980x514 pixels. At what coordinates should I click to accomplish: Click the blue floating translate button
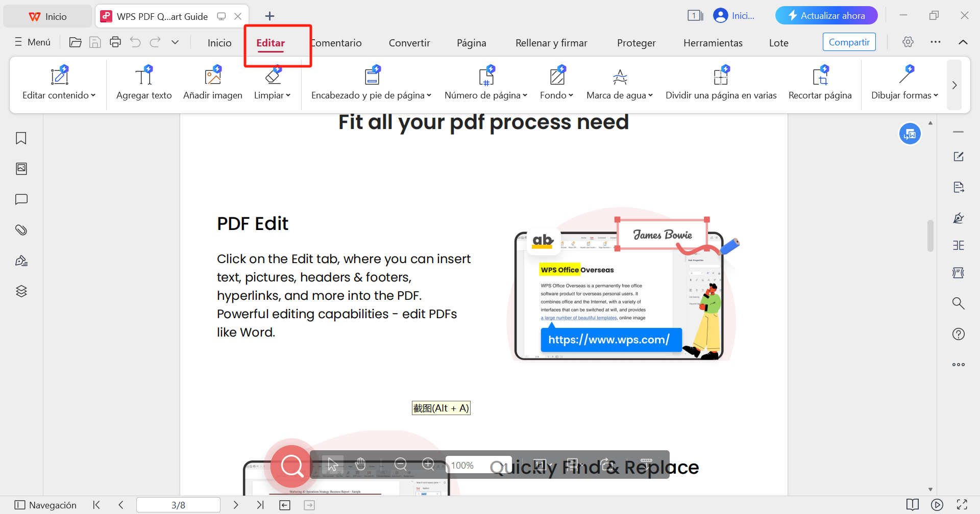click(x=910, y=134)
